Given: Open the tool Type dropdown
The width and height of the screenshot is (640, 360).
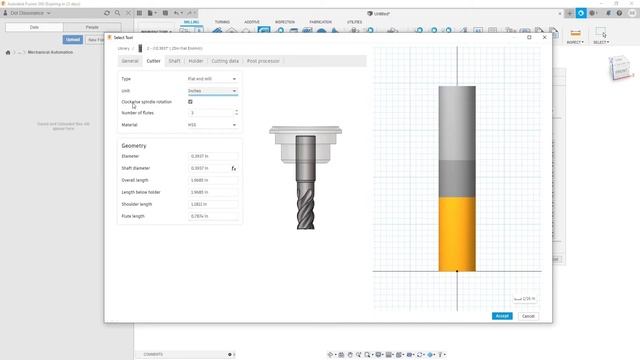Looking at the screenshot, I should 212,79.
